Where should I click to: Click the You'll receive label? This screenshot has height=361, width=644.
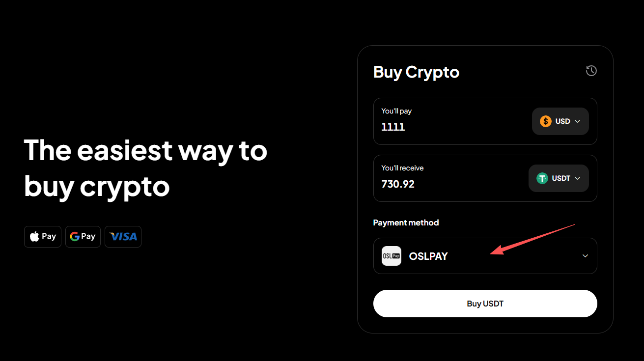402,168
